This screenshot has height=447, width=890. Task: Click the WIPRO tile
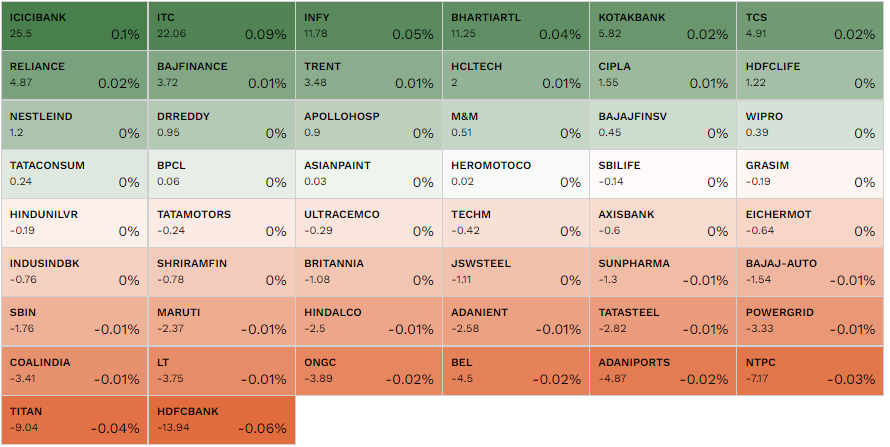tap(811, 125)
